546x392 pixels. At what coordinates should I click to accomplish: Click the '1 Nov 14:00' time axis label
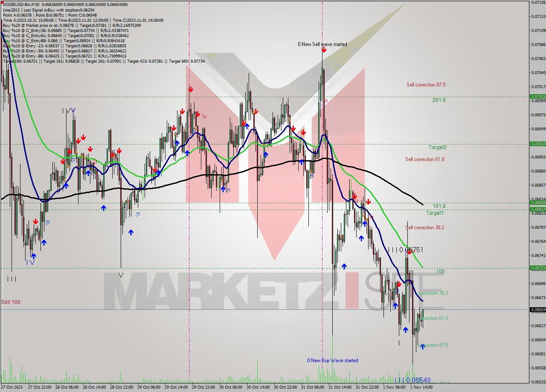click(421, 387)
